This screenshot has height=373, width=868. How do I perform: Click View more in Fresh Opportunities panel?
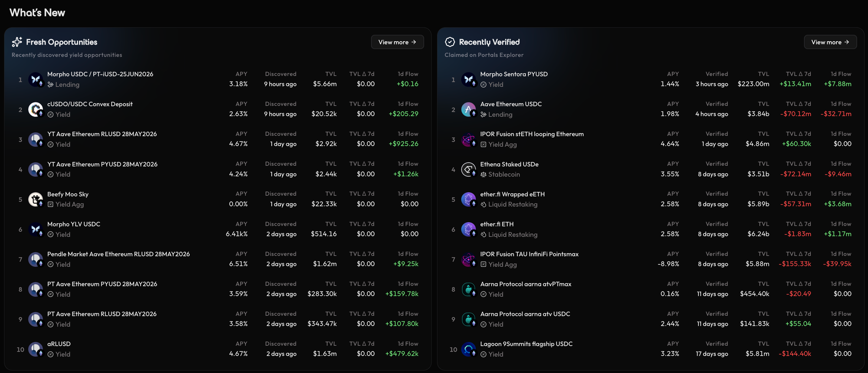coord(397,42)
